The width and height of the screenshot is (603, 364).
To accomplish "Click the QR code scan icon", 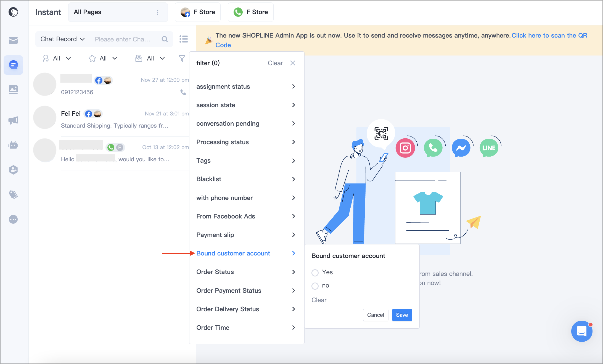I will click(381, 134).
